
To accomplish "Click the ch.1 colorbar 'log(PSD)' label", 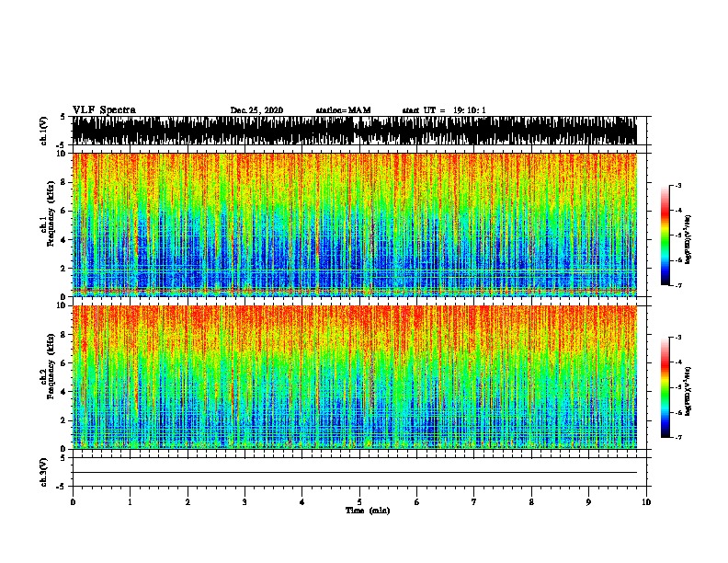I will 688,240.
